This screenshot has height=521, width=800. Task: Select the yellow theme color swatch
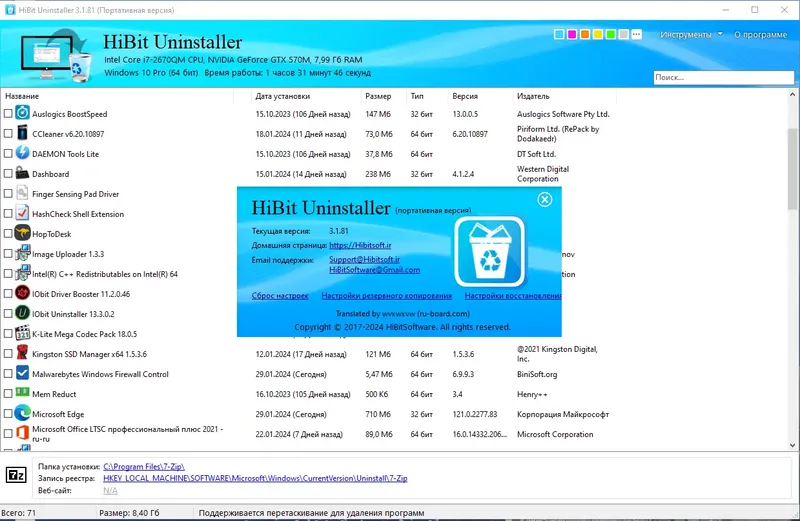point(597,34)
